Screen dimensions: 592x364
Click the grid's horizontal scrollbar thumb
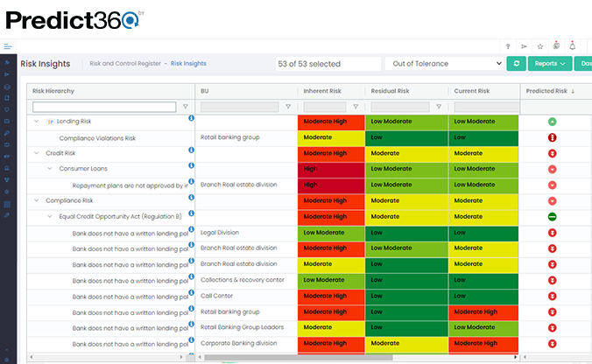(299, 357)
